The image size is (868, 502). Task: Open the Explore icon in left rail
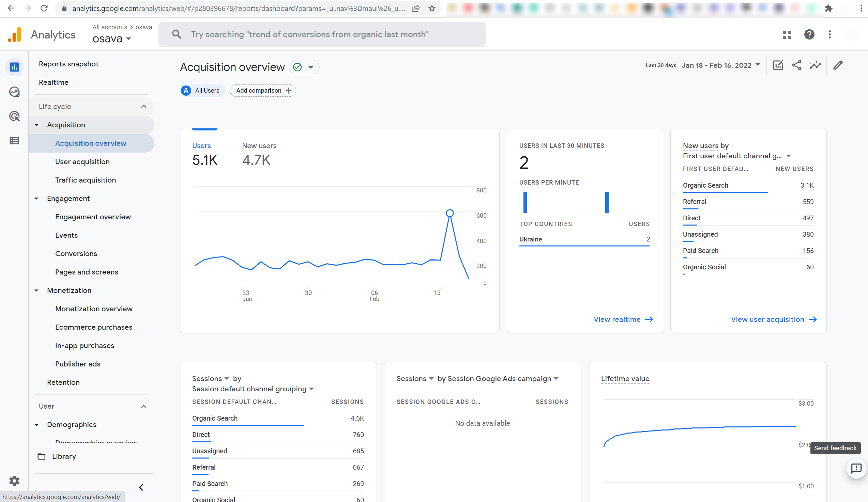point(14,92)
